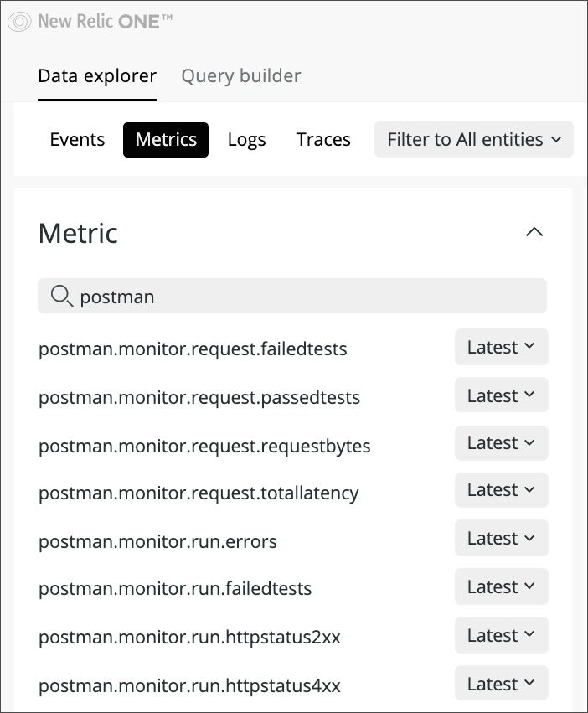Select the Events data type
Viewport: 588px width, 713px height.
tap(77, 140)
